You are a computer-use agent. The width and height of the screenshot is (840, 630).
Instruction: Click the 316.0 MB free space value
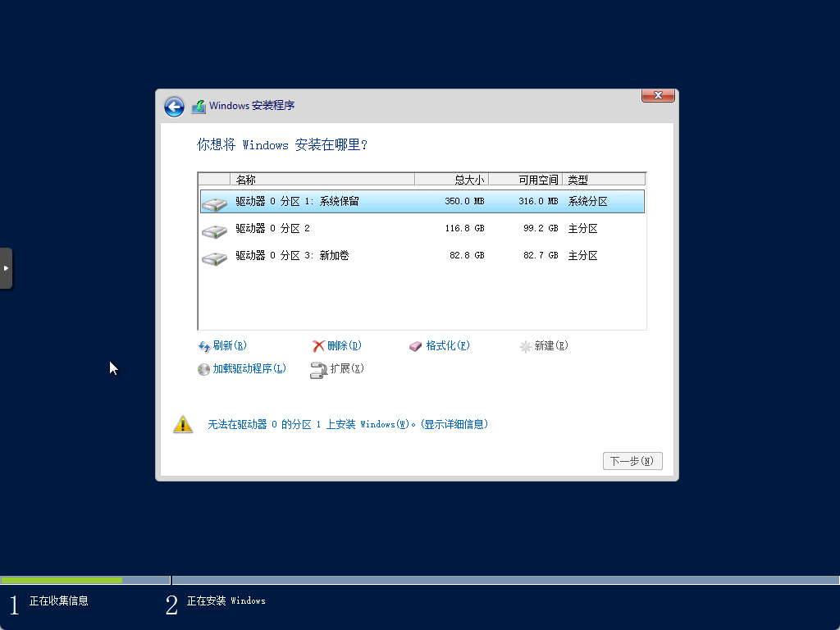coord(538,202)
